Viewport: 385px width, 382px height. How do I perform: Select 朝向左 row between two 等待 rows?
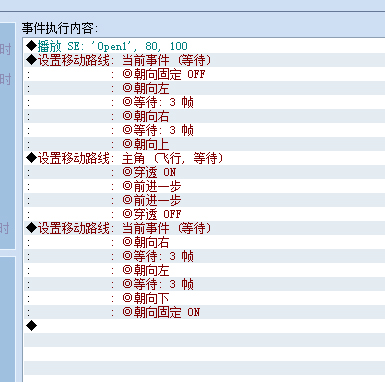coord(204,270)
